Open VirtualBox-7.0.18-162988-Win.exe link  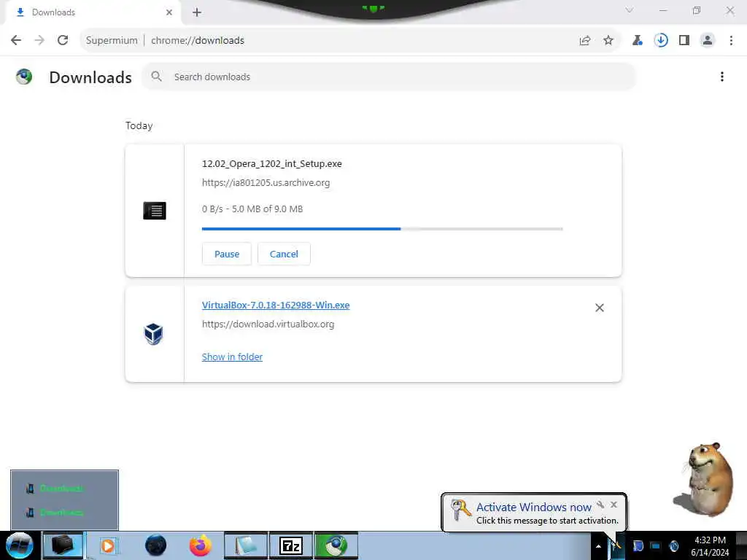point(275,306)
